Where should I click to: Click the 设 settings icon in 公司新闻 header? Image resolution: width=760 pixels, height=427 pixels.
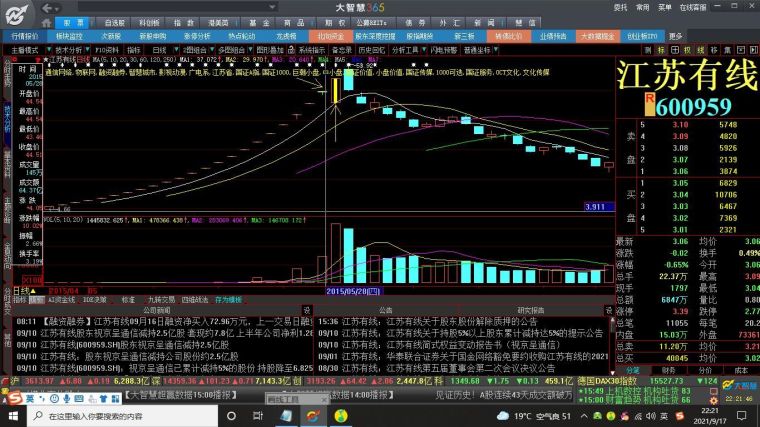306,310
